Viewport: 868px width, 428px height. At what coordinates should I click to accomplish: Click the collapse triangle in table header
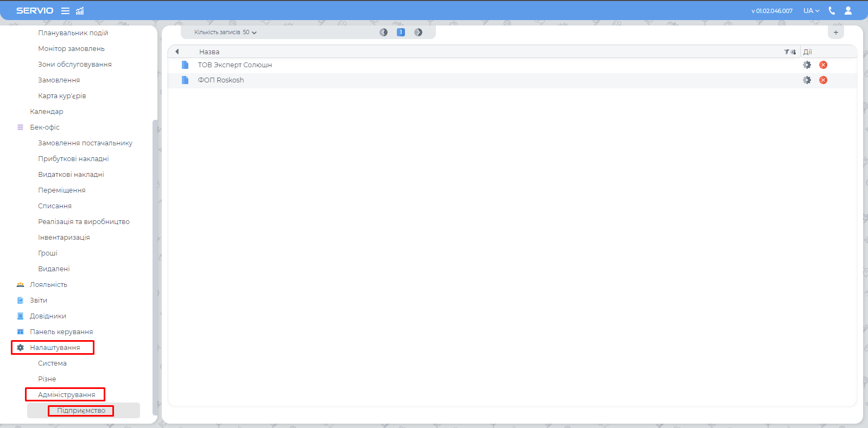[x=177, y=52]
